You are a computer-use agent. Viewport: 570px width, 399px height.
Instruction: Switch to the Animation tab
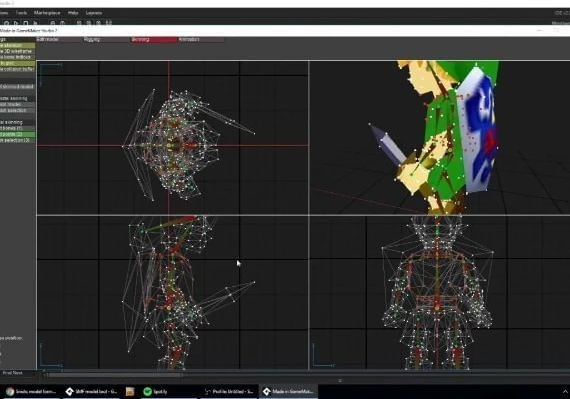point(201,39)
